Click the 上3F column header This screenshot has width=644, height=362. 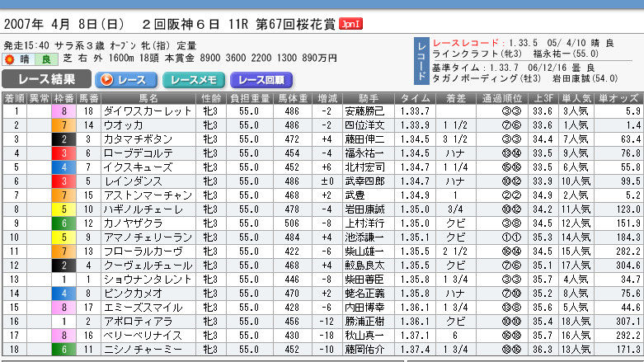543,99
